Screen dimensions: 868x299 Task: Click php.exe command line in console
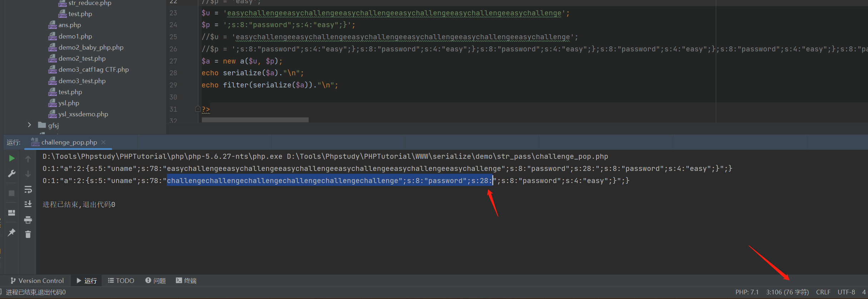coord(325,156)
